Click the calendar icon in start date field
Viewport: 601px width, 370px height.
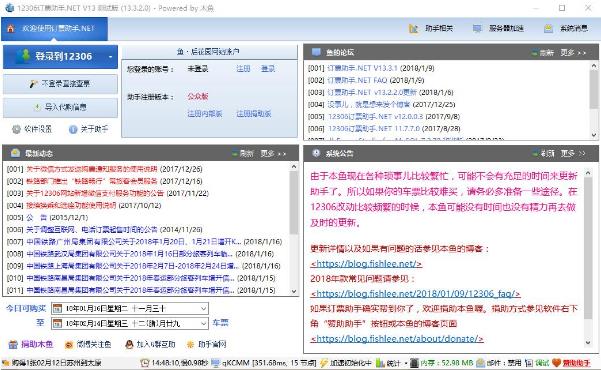pos(57,308)
